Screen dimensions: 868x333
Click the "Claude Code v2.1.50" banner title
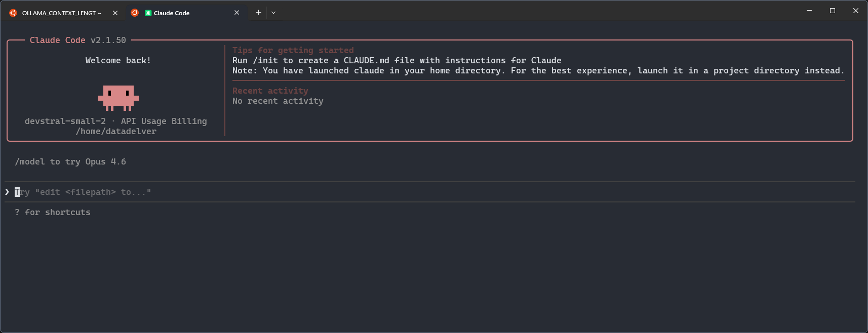tap(78, 39)
